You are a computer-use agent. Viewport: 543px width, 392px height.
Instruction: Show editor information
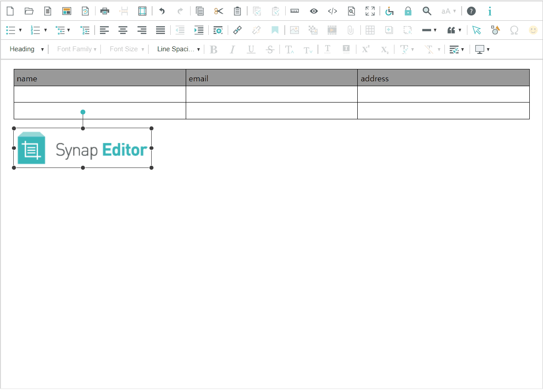489,11
